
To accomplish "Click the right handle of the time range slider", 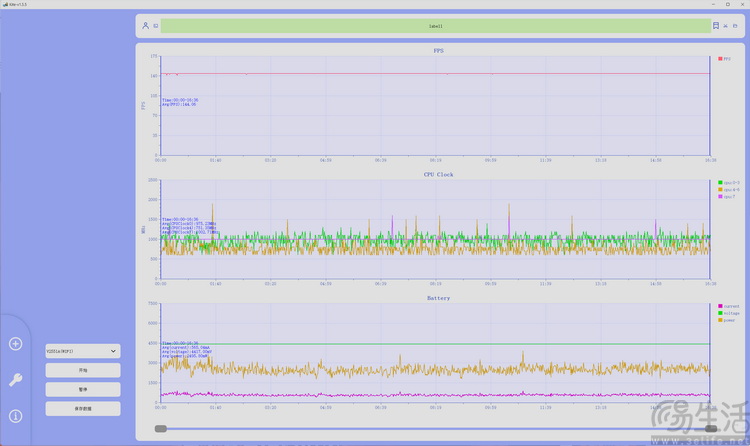I will click(x=710, y=428).
